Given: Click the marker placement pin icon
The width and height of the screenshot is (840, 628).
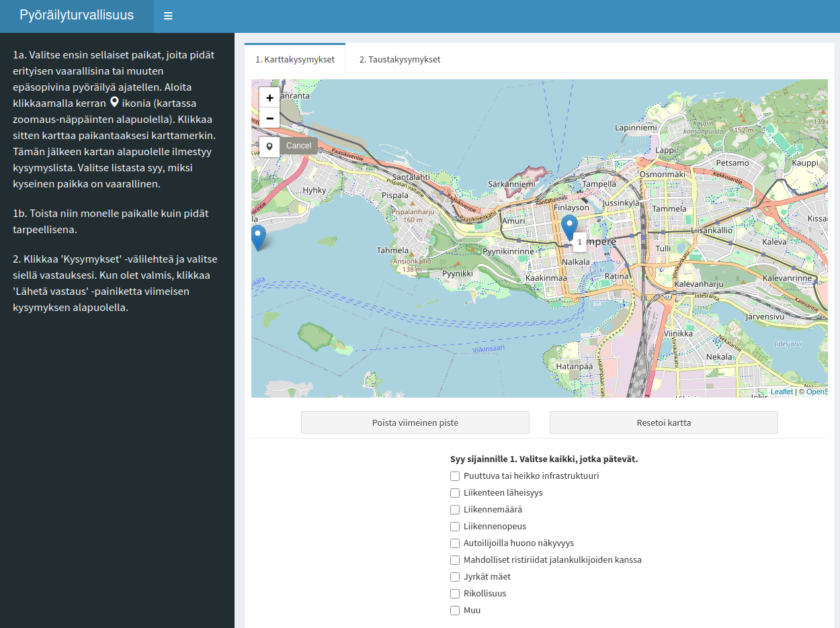Looking at the screenshot, I should click(269, 146).
